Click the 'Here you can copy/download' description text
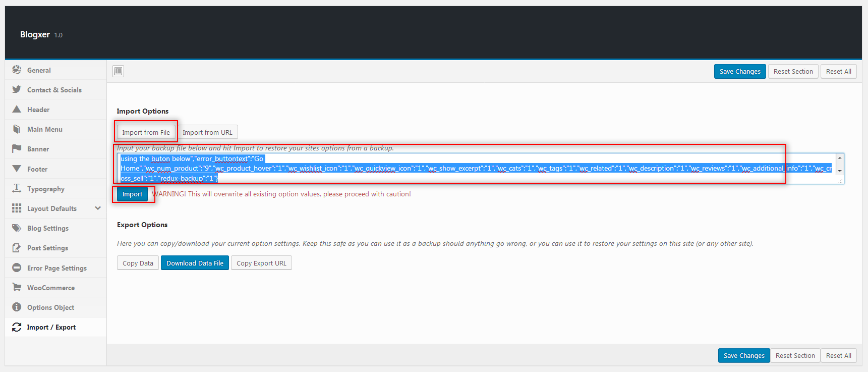This screenshot has height=372, width=868. pyautogui.click(x=435, y=243)
